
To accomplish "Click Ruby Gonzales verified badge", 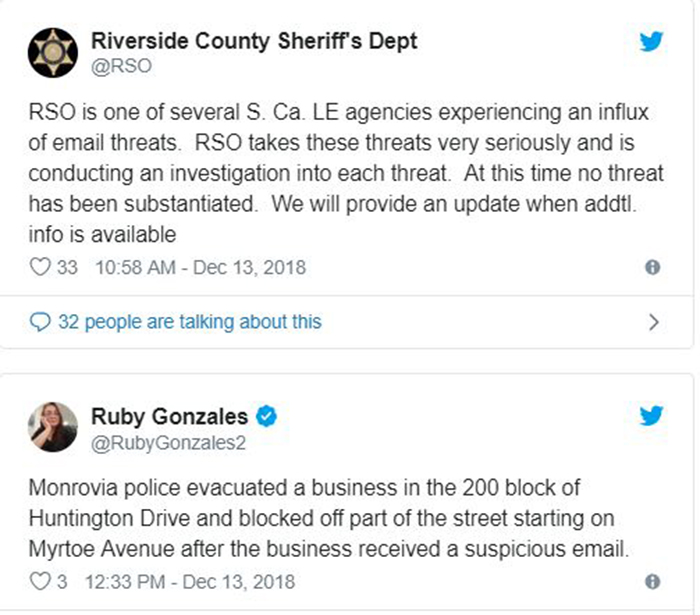I will [266, 416].
